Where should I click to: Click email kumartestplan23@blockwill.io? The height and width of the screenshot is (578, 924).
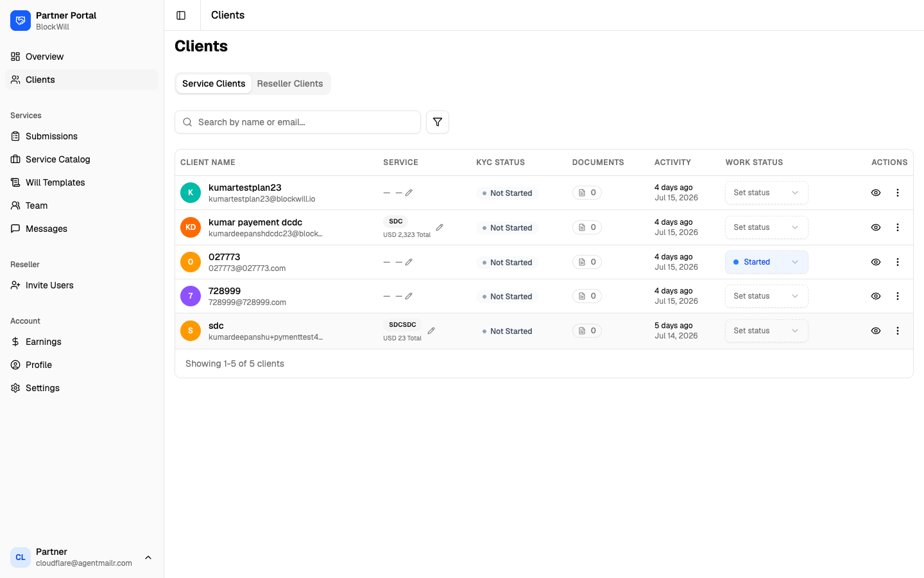coord(262,199)
